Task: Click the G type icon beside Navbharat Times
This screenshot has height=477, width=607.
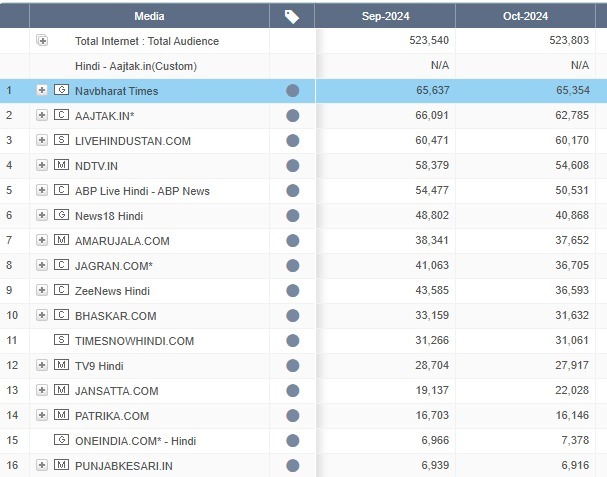Action: click(x=61, y=90)
